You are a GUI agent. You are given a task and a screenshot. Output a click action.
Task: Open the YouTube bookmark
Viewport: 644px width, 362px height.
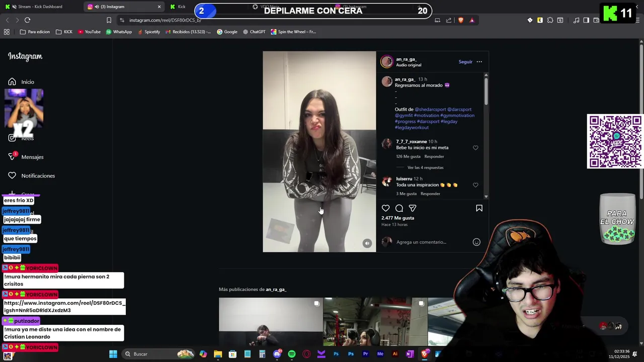(x=89, y=32)
